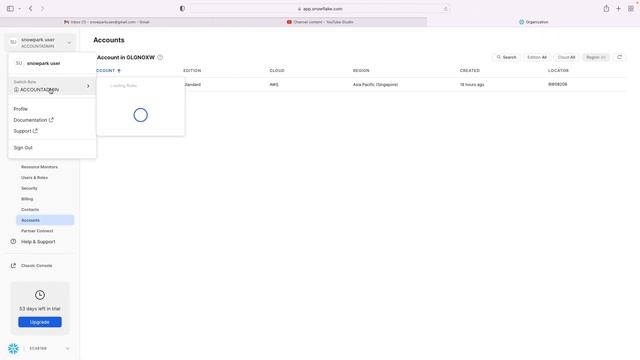Image resolution: width=640 pixels, height=360 pixels.
Task: Collapse the snowpark user account dropdown
Action: click(40, 42)
